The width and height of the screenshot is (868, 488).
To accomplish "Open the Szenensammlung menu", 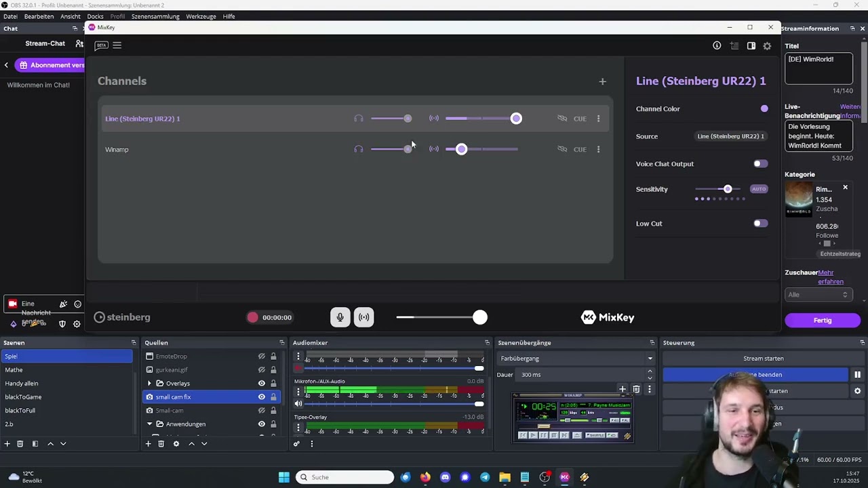I will tap(155, 16).
